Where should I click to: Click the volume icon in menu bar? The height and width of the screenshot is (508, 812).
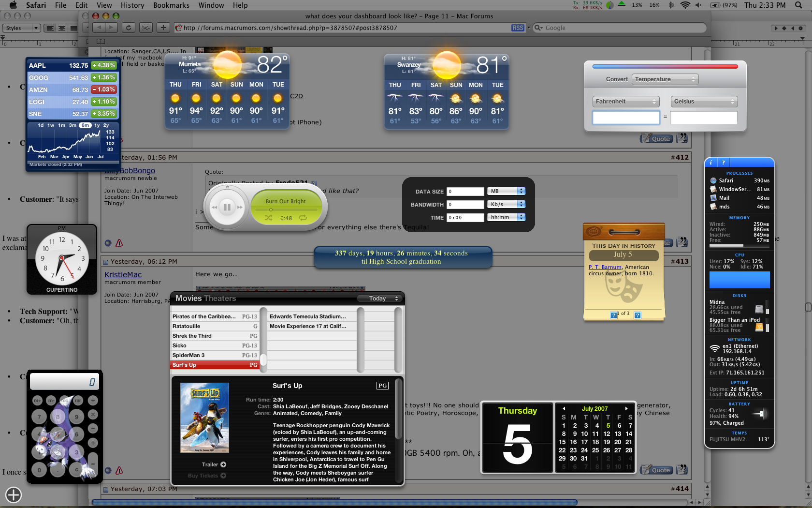[698, 5]
